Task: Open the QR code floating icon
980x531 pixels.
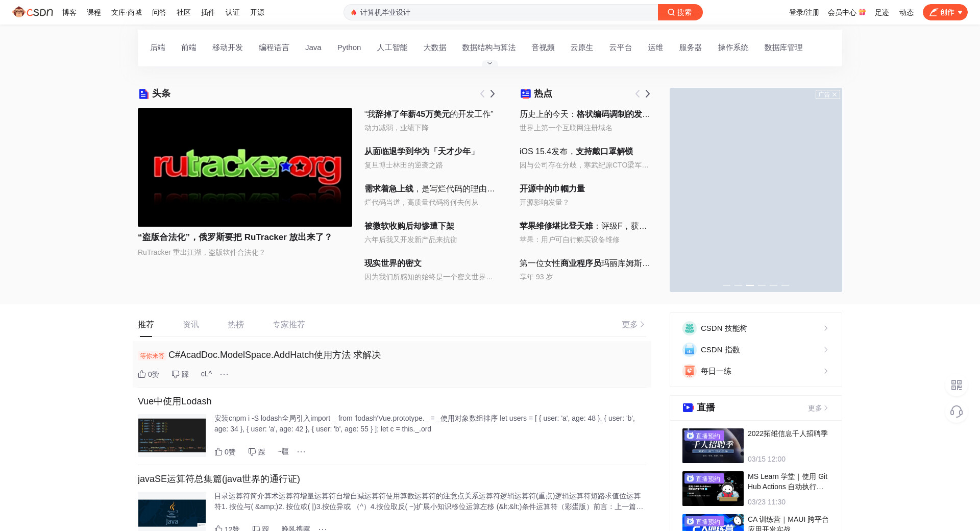Action: (x=956, y=385)
